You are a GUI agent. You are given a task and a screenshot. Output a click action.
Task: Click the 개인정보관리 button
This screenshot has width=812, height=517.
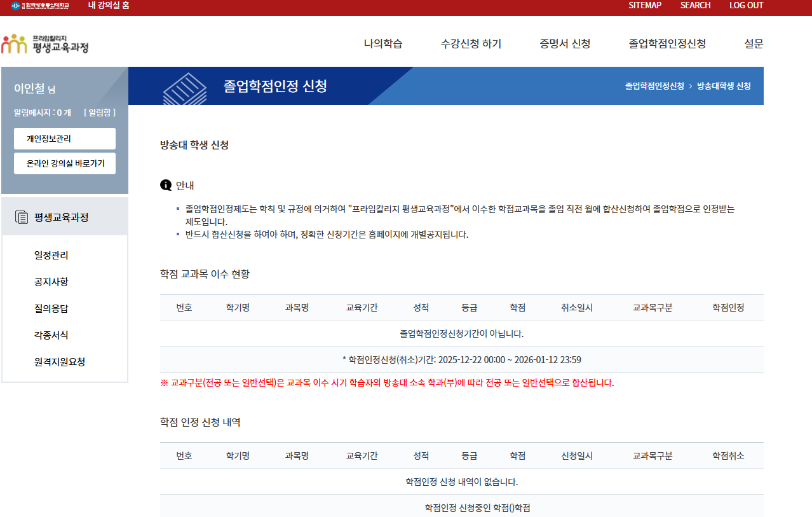[65, 139]
